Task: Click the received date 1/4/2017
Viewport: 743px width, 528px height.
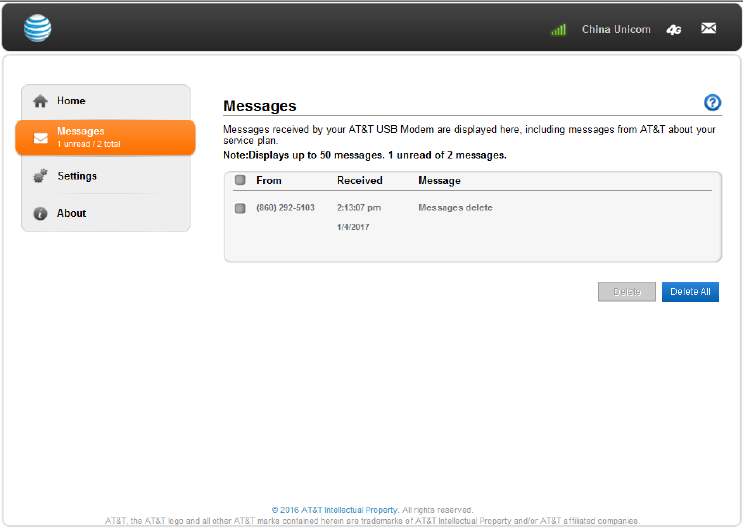Action: [x=353, y=227]
